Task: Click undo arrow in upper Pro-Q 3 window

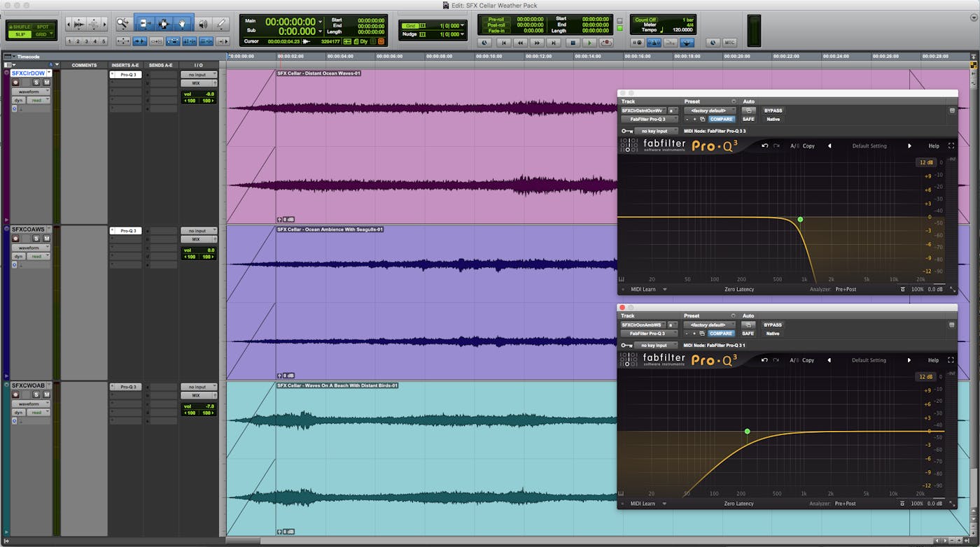Action: (765, 145)
